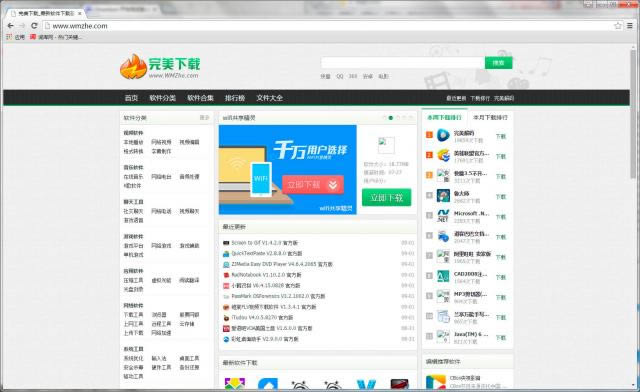The image size is (640, 392).
Task: Open Screen to Gif V1.4.2.0 link
Action: click(x=264, y=243)
